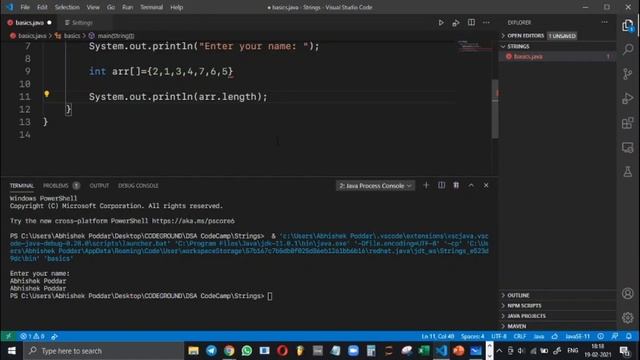Click the feedback icon in status bar
The width and height of the screenshot is (640, 360).
click(615, 336)
